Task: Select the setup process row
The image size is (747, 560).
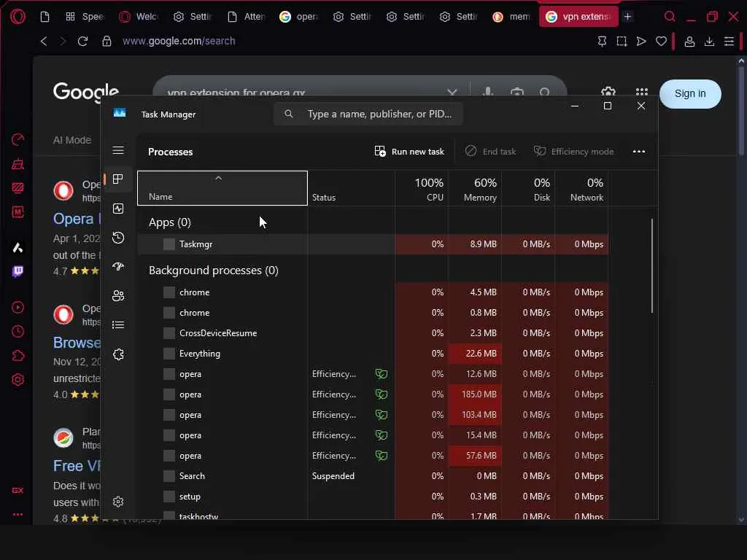Action: click(373, 497)
